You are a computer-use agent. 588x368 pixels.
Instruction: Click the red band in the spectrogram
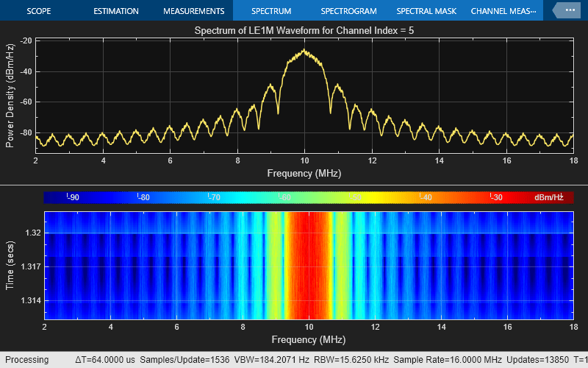[309, 266]
